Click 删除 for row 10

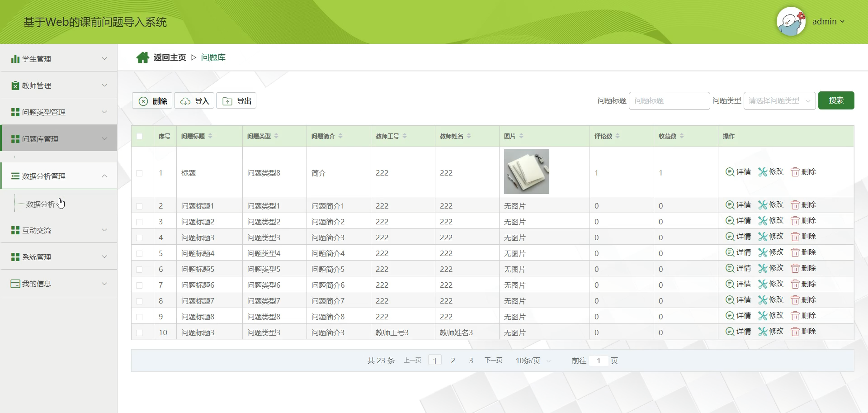(803, 332)
